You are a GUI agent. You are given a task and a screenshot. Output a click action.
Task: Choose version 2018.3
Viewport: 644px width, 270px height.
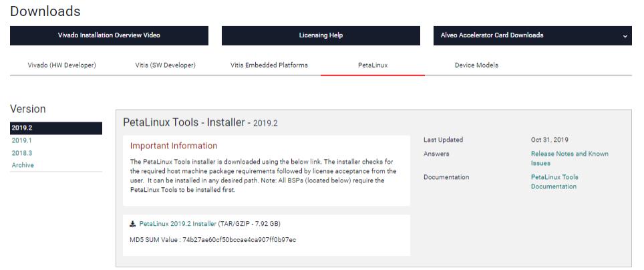(22, 153)
